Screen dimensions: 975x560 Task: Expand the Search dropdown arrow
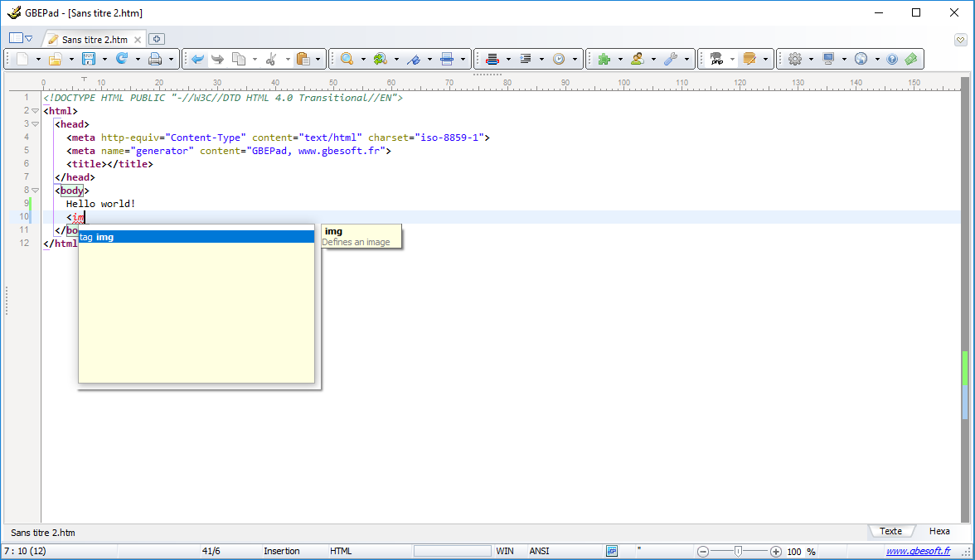pyautogui.click(x=363, y=60)
